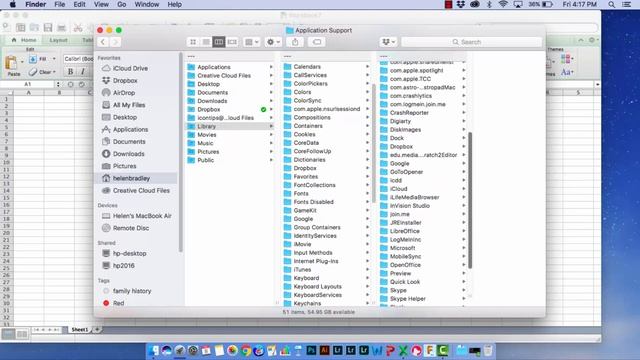The width and height of the screenshot is (640, 360).
Task: Expand the Movies folder arrow
Action: (x=271, y=135)
